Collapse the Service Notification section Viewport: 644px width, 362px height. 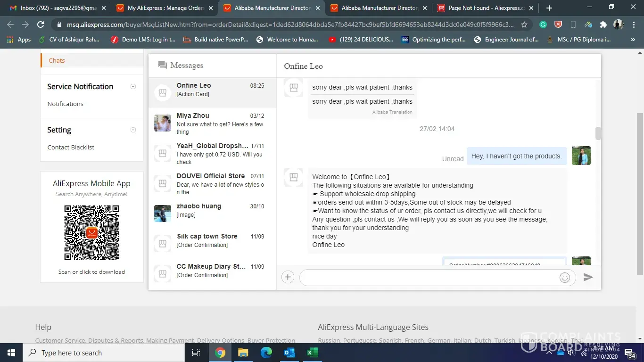133,86
